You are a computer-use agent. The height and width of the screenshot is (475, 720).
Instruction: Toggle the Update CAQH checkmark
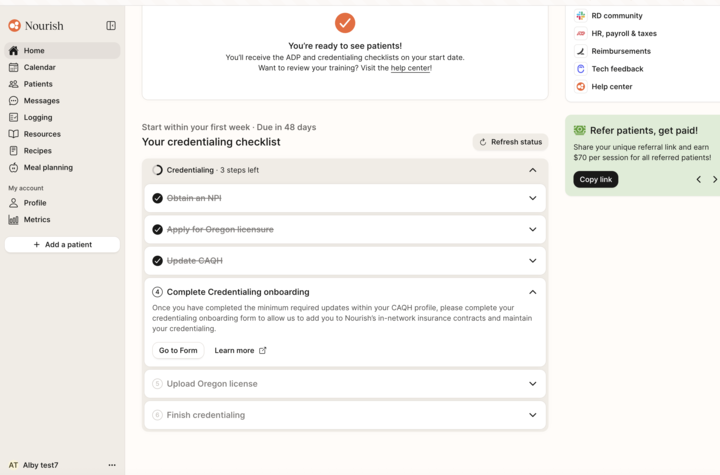tap(158, 261)
